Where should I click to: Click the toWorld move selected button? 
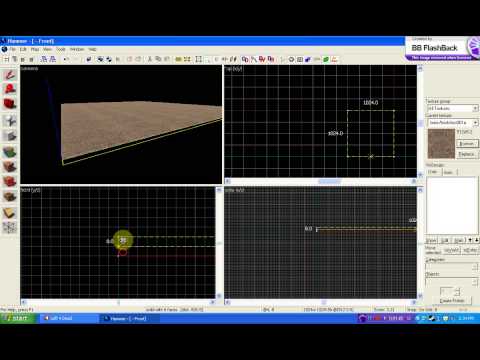click(451, 250)
